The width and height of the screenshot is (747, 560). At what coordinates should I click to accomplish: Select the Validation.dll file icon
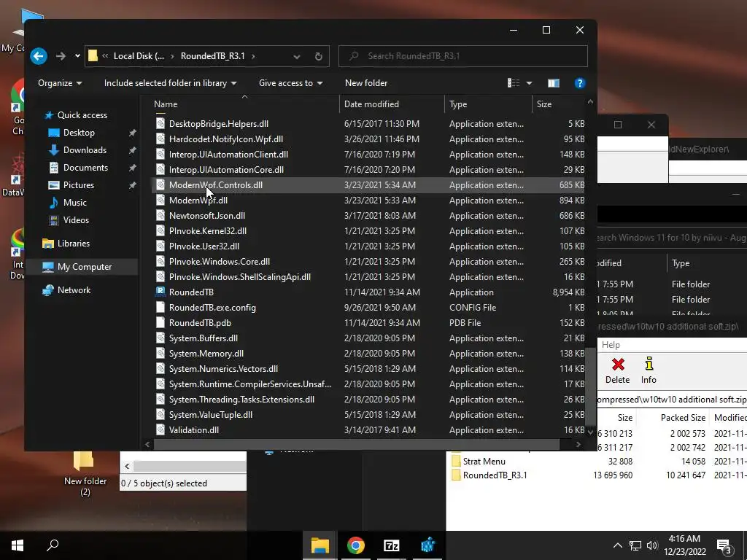160,430
